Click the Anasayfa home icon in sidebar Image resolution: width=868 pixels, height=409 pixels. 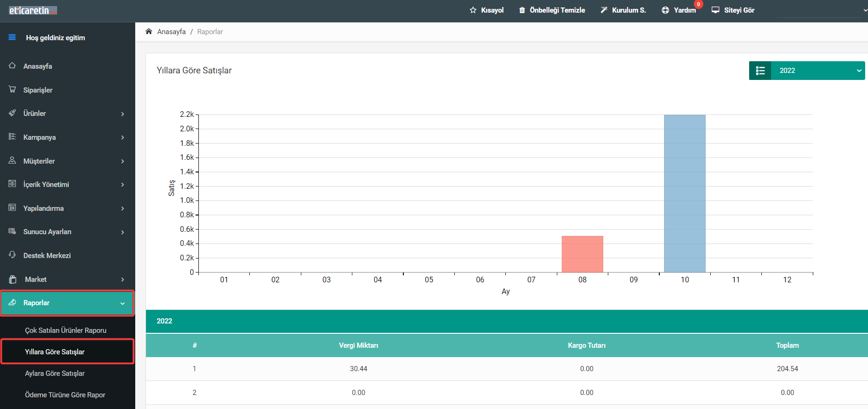coord(12,66)
